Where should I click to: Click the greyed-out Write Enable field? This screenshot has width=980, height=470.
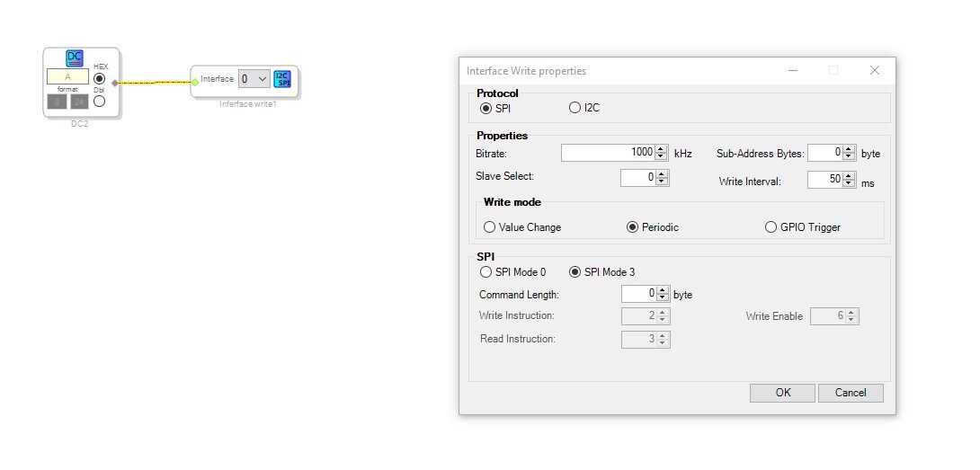(x=834, y=316)
